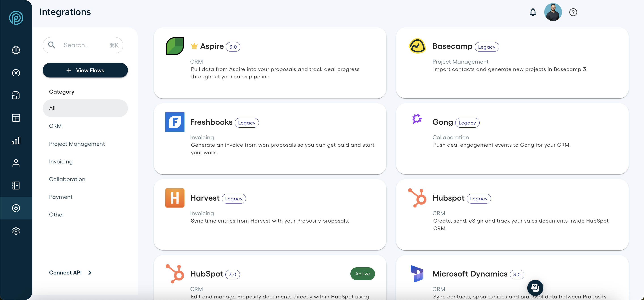The image size is (644, 300).
Task: Click the Hubspot Legacy sprocket logo
Action: (417, 198)
